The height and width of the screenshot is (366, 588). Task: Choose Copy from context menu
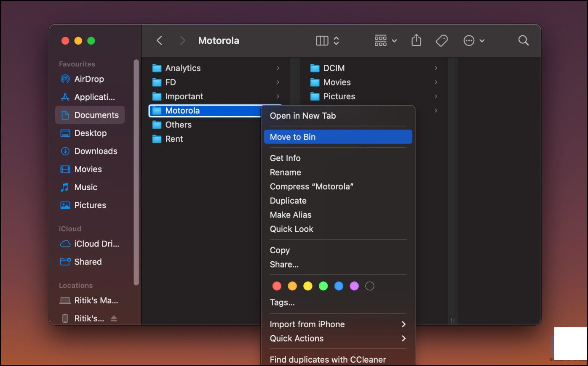pos(338,250)
